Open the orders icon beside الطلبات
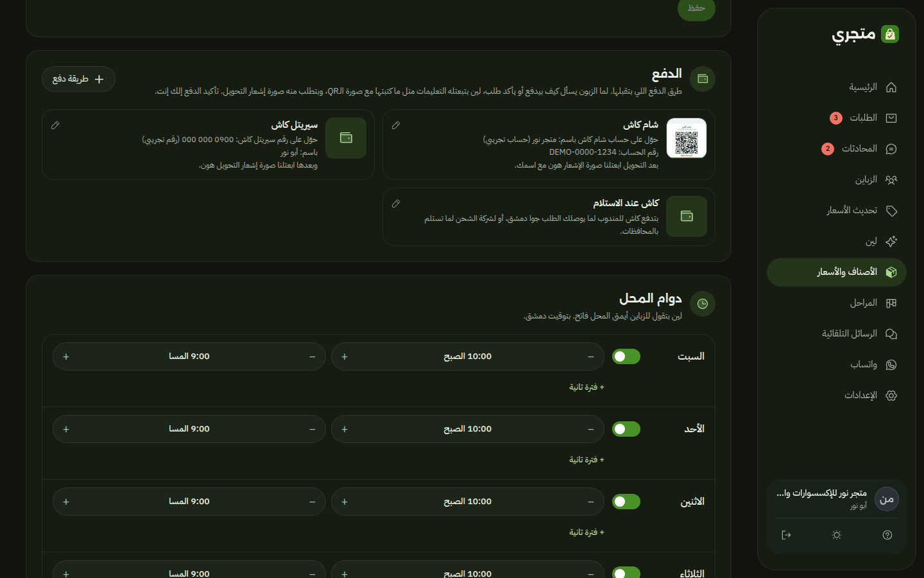The width and height of the screenshot is (924, 578). (891, 118)
